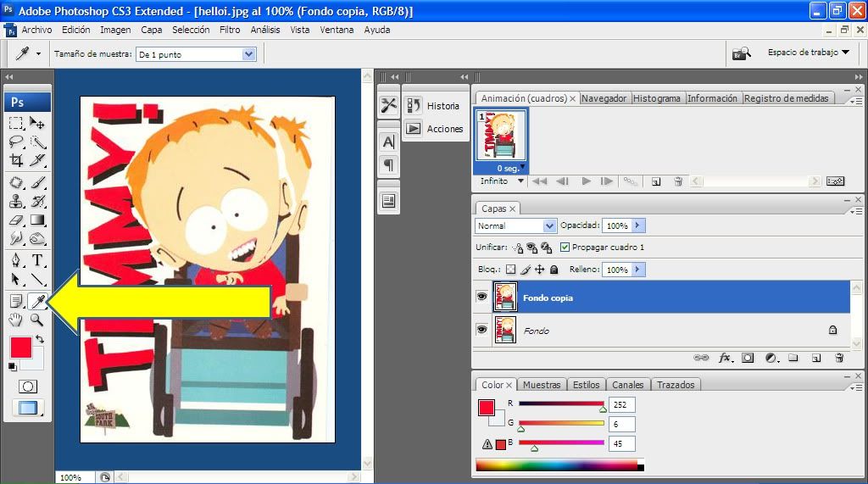This screenshot has width=868, height=484.
Task: Change screen mode button in toolbox
Action: pyautogui.click(x=28, y=408)
